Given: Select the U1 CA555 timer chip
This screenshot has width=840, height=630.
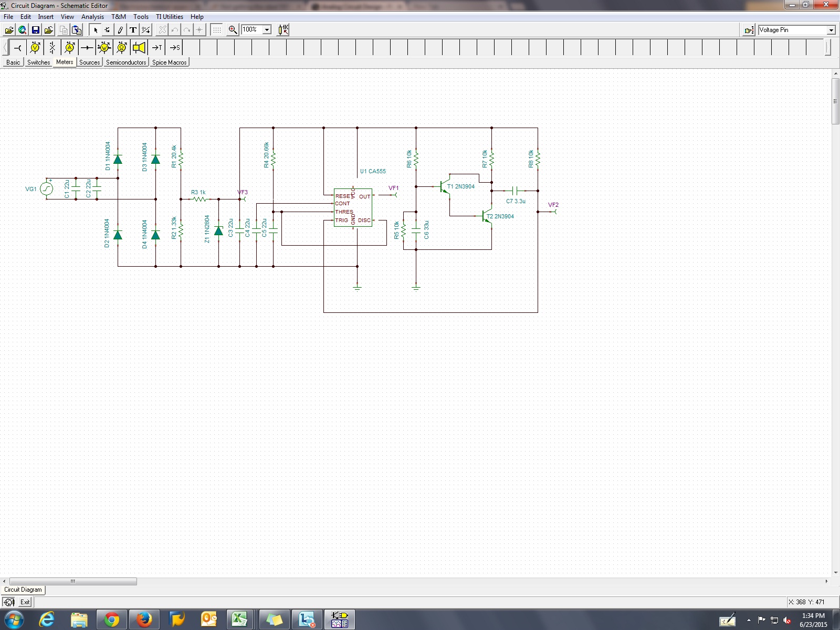Looking at the screenshot, I should pyautogui.click(x=353, y=208).
